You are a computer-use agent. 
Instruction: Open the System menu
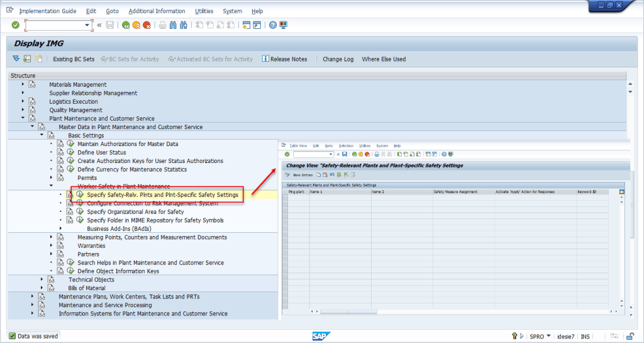pos(233,11)
